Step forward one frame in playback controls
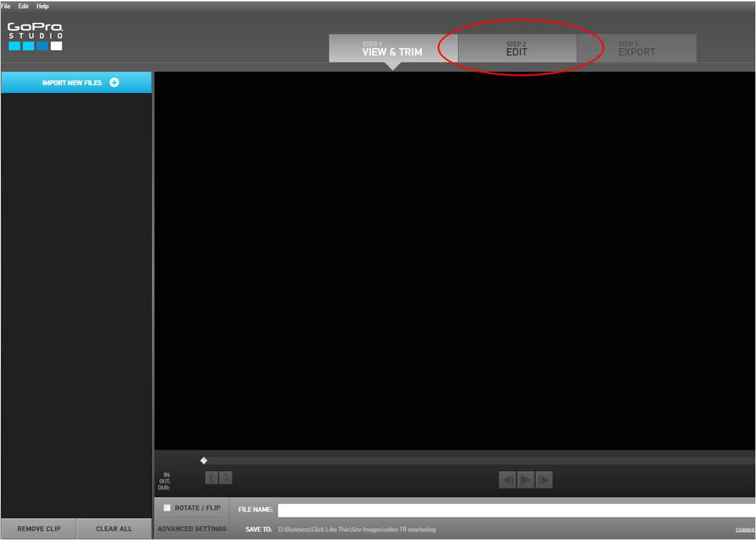Viewport: 756px width, 540px height. click(x=544, y=481)
